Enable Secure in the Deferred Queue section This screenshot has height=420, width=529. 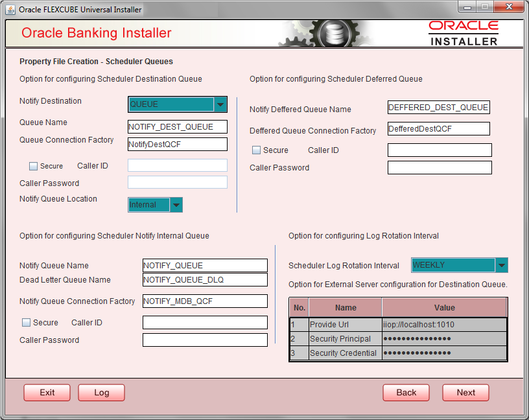click(x=256, y=150)
